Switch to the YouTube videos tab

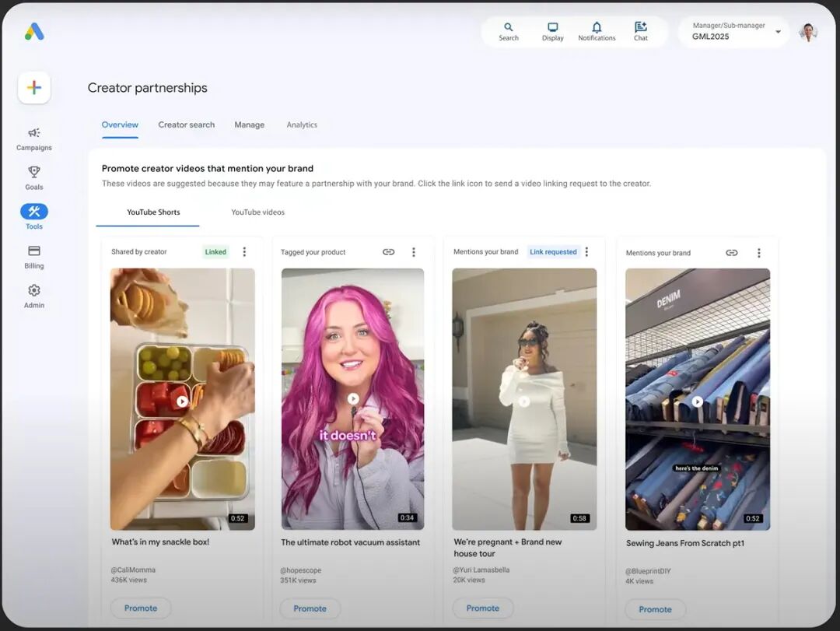[257, 212]
